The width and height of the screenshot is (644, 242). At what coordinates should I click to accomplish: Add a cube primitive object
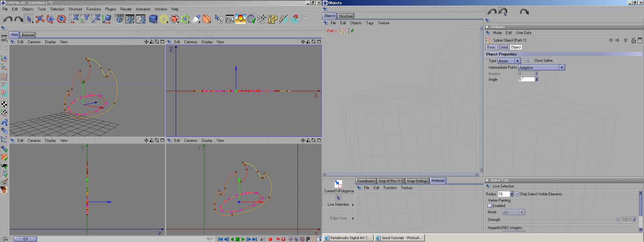(x=153, y=19)
